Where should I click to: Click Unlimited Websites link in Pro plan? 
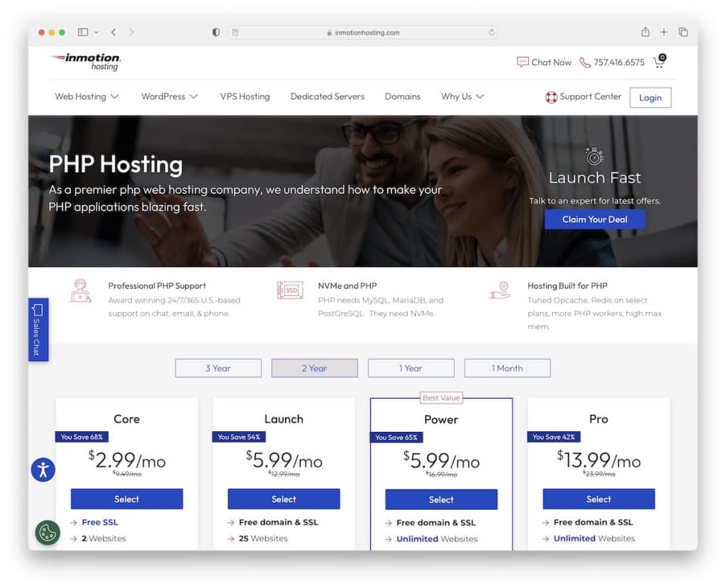coord(594,538)
